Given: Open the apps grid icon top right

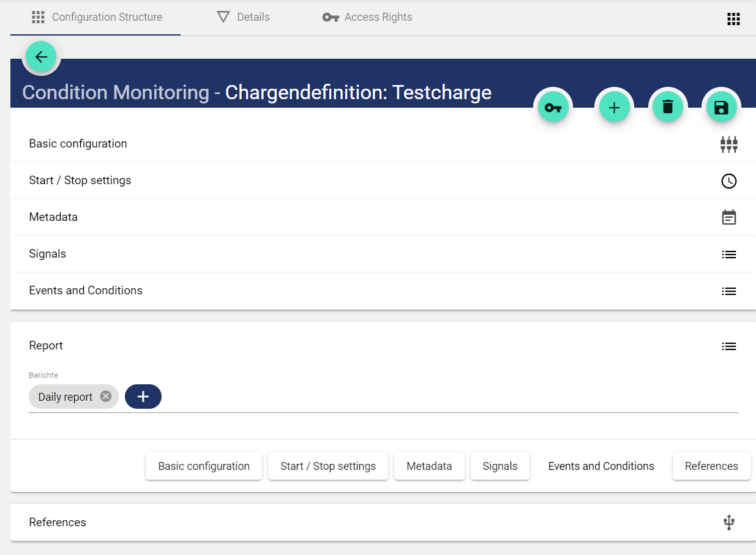Looking at the screenshot, I should (x=733, y=19).
